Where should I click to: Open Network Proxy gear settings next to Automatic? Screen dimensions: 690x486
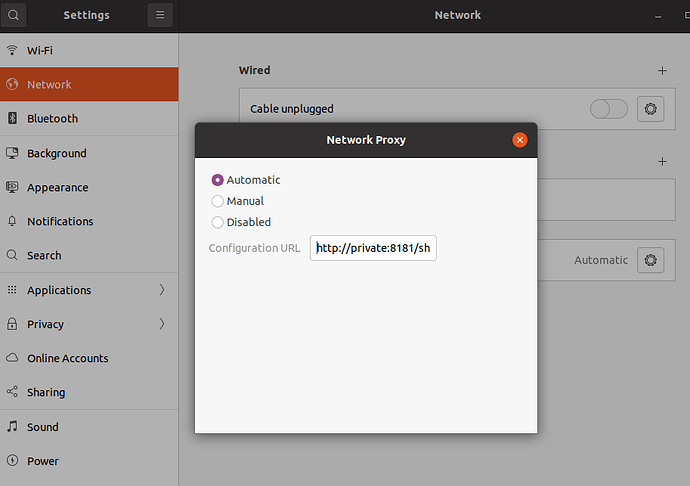(650, 260)
